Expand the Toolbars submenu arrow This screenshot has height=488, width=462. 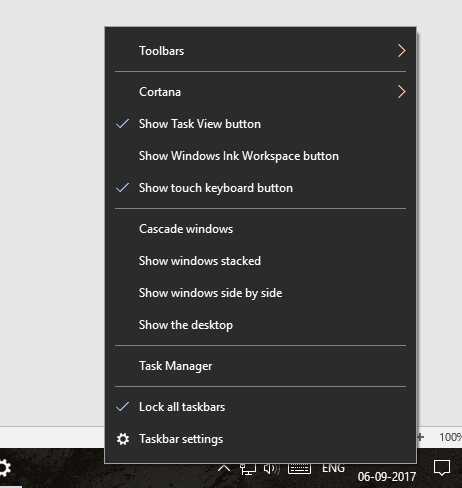[x=402, y=51]
